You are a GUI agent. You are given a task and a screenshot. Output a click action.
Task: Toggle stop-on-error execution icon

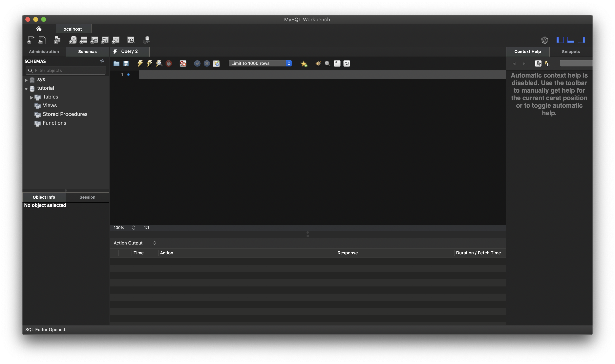coord(183,64)
